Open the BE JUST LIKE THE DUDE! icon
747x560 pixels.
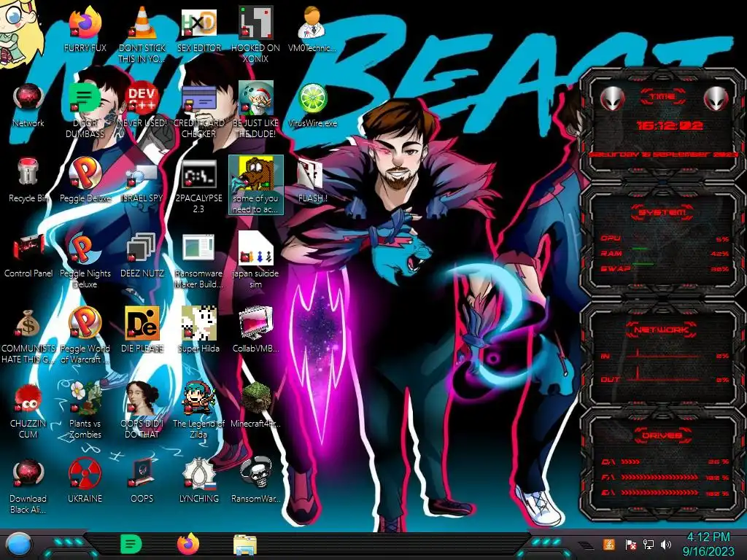[x=255, y=109]
